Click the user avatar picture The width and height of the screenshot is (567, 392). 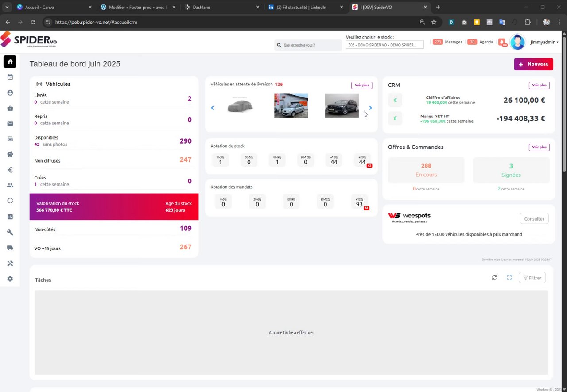click(x=517, y=42)
